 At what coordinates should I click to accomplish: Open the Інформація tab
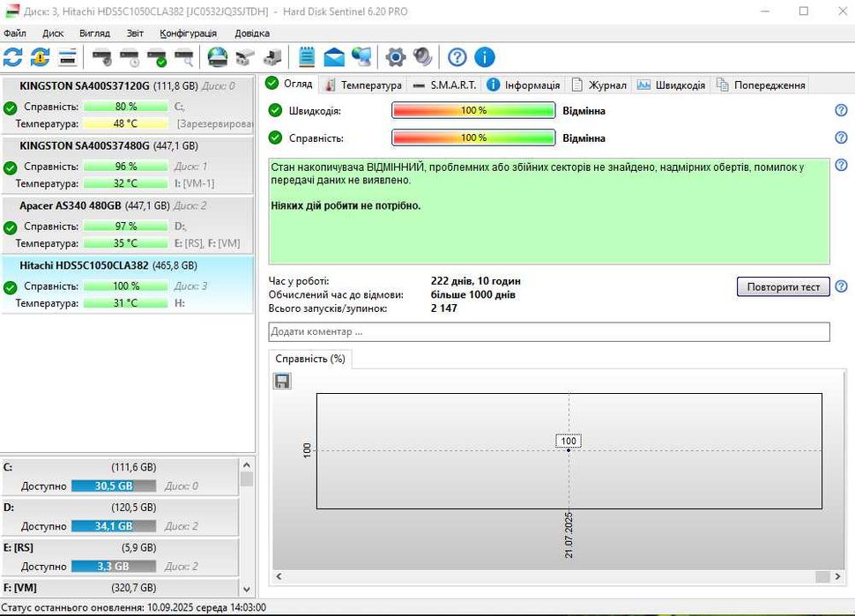pos(524,85)
